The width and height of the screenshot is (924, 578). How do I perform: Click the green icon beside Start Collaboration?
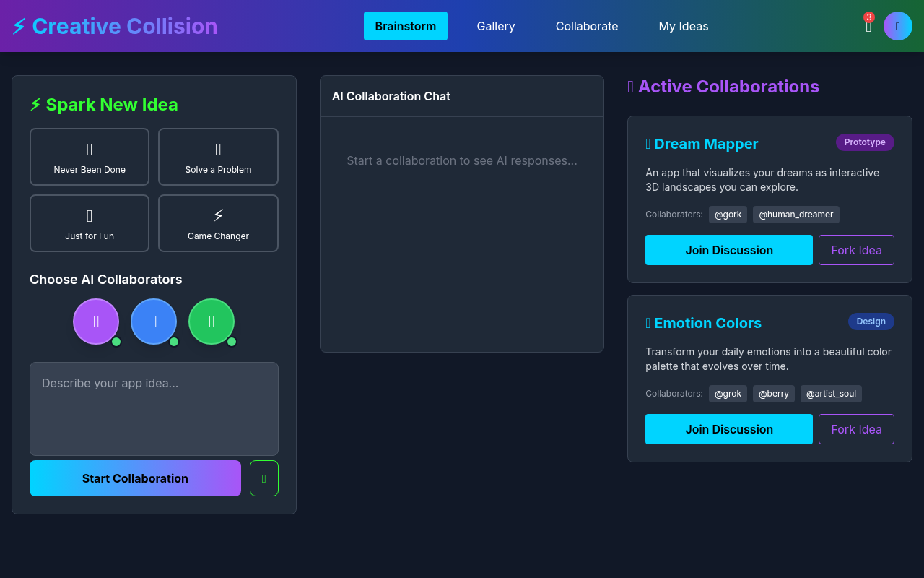coord(263,478)
